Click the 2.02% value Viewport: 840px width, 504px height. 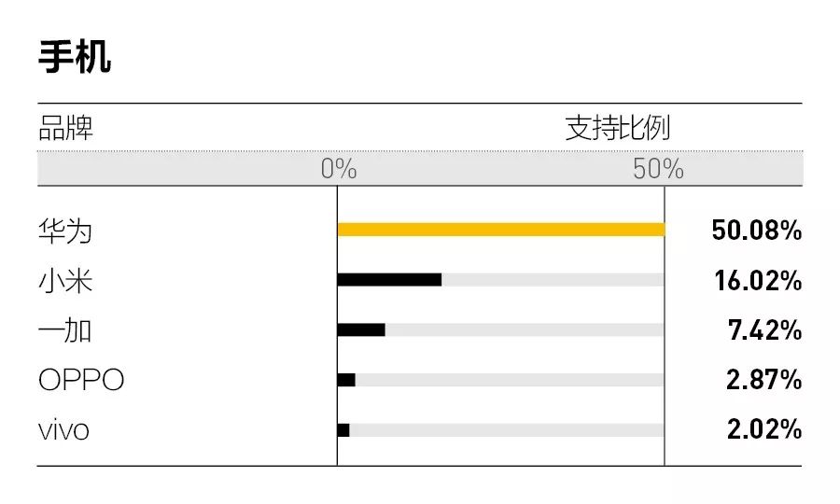(764, 429)
